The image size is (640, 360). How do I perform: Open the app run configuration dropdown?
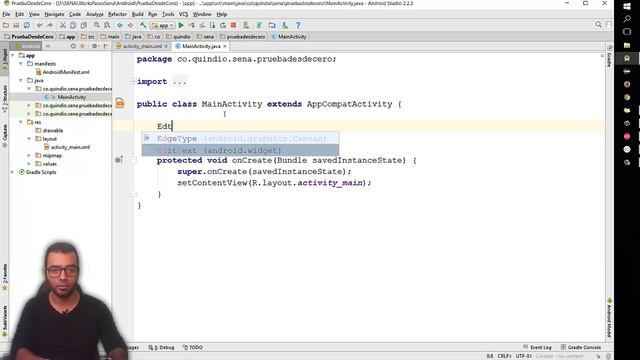(163, 25)
